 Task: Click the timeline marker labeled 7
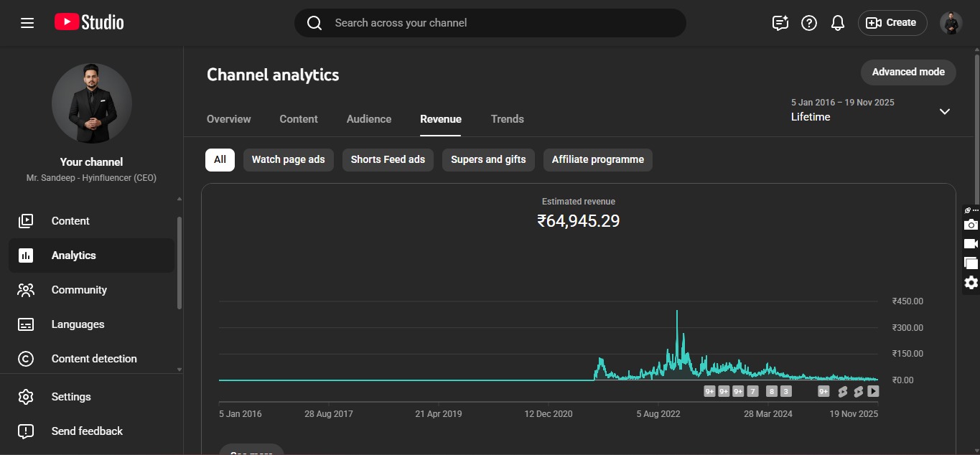click(752, 391)
